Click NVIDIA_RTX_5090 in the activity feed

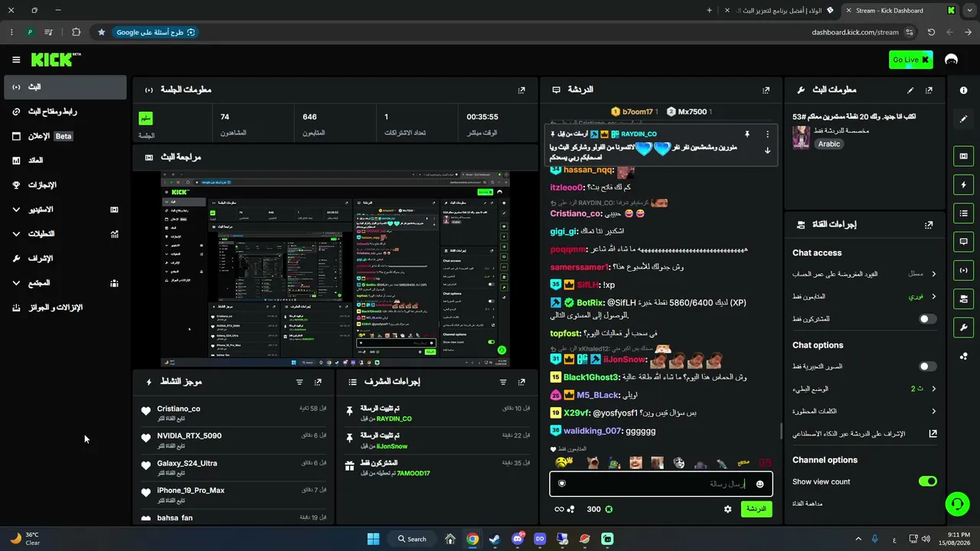pyautogui.click(x=189, y=436)
